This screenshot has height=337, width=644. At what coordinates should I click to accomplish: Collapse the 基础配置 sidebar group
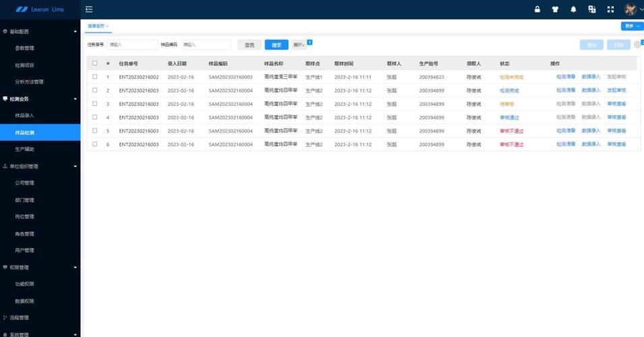[x=75, y=32]
